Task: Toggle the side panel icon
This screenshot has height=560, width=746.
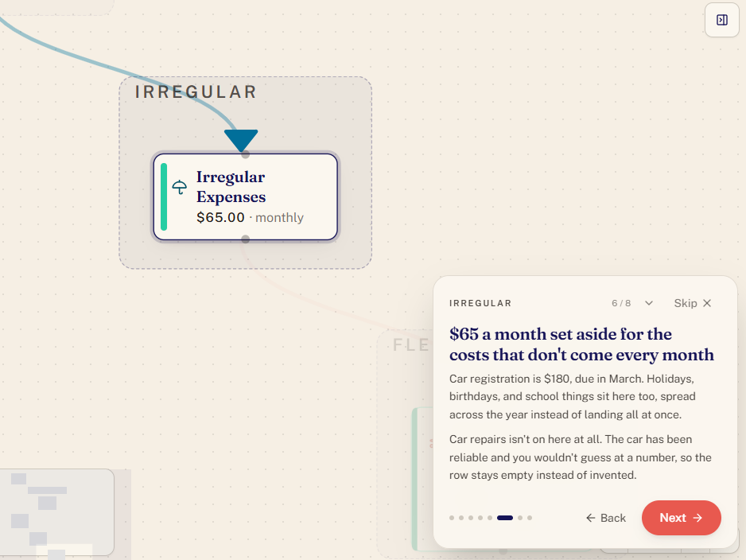Action: (721, 20)
